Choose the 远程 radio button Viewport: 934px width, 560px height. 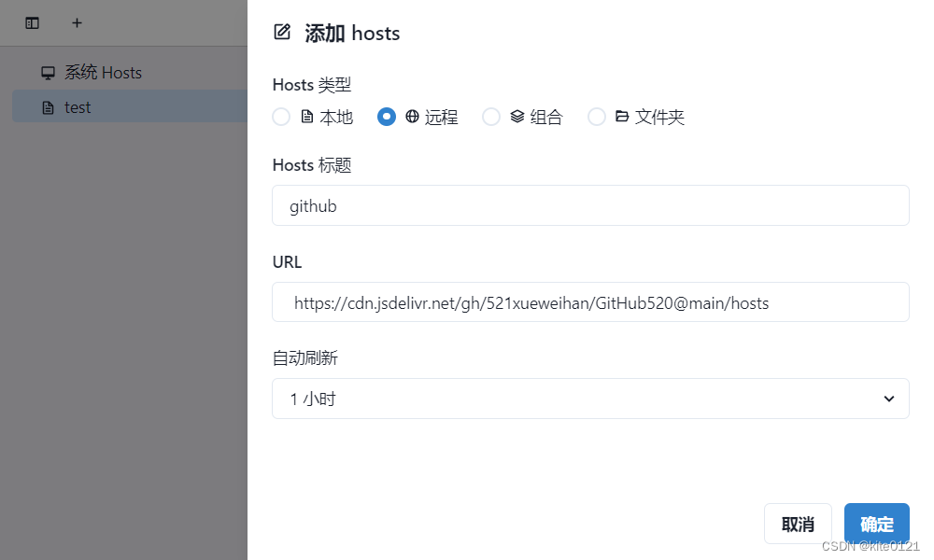pyautogui.click(x=386, y=117)
